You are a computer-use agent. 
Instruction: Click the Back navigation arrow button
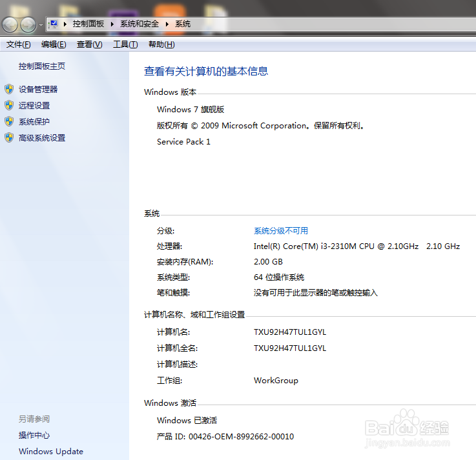tap(10, 25)
